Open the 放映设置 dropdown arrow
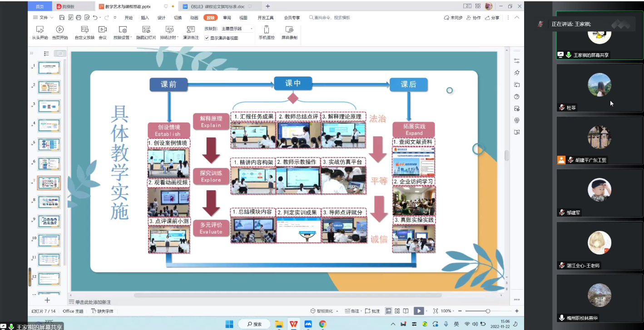 pyautogui.click(x=131, y=38)
